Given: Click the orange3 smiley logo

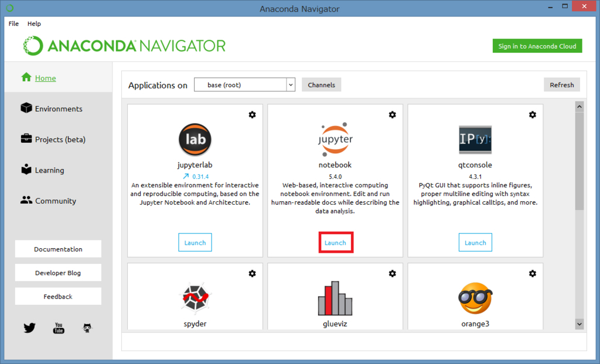Looking at the screenshot, I should [x=475, y=298].
